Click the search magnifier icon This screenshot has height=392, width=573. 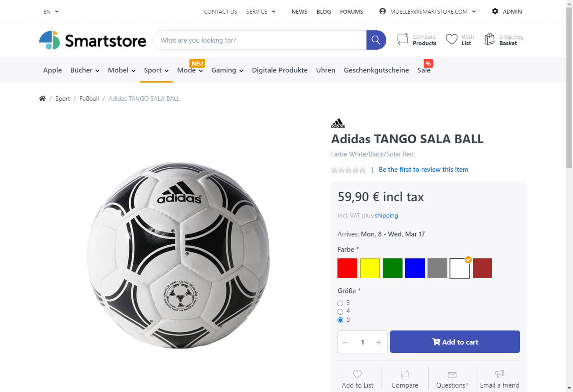click(376, 40)
